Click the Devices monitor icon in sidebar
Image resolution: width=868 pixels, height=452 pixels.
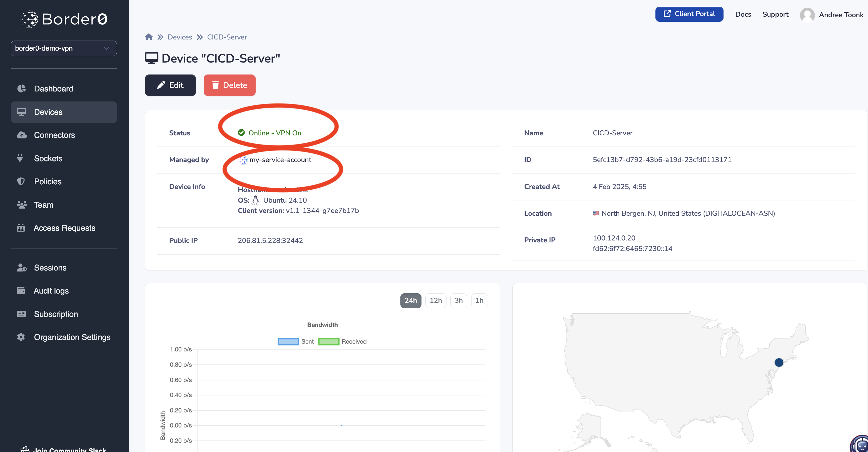(21, 111)
